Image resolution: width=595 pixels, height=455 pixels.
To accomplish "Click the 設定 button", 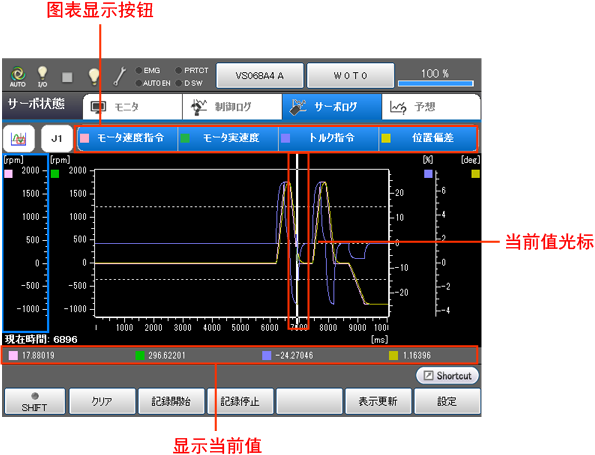I will click(x=447, y=401).
